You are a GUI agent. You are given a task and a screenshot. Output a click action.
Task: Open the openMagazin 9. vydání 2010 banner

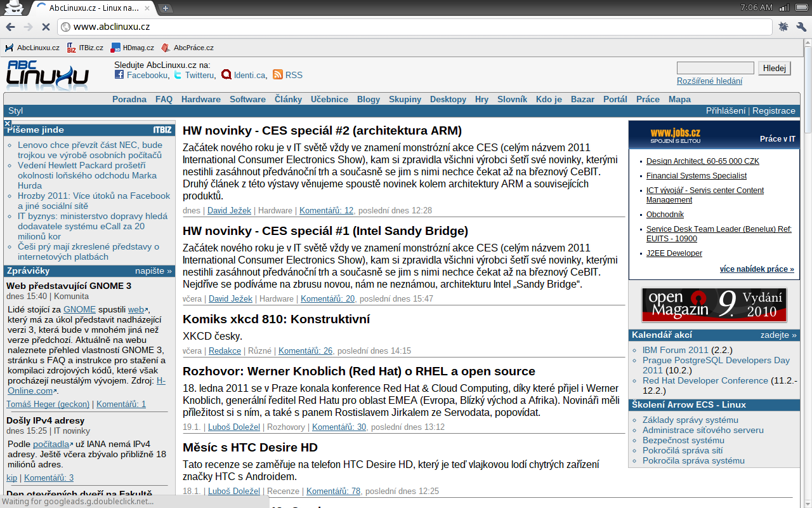click(714, 305)
